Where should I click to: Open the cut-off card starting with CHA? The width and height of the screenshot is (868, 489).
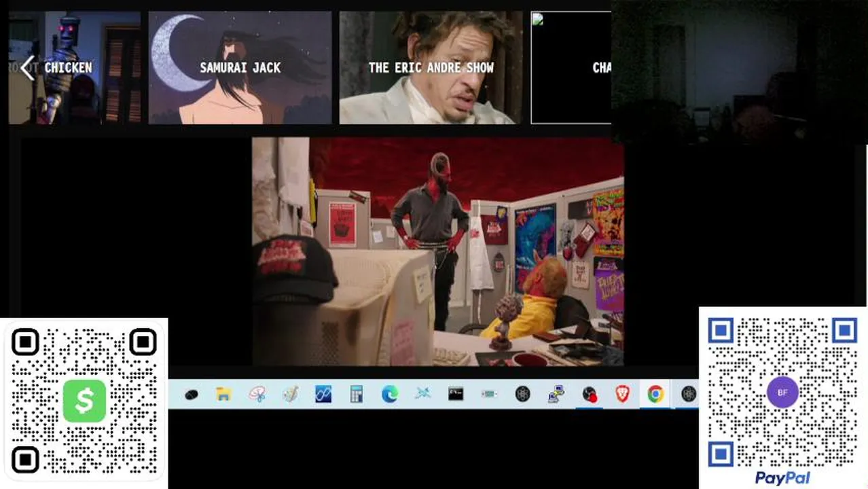(571, 67)
